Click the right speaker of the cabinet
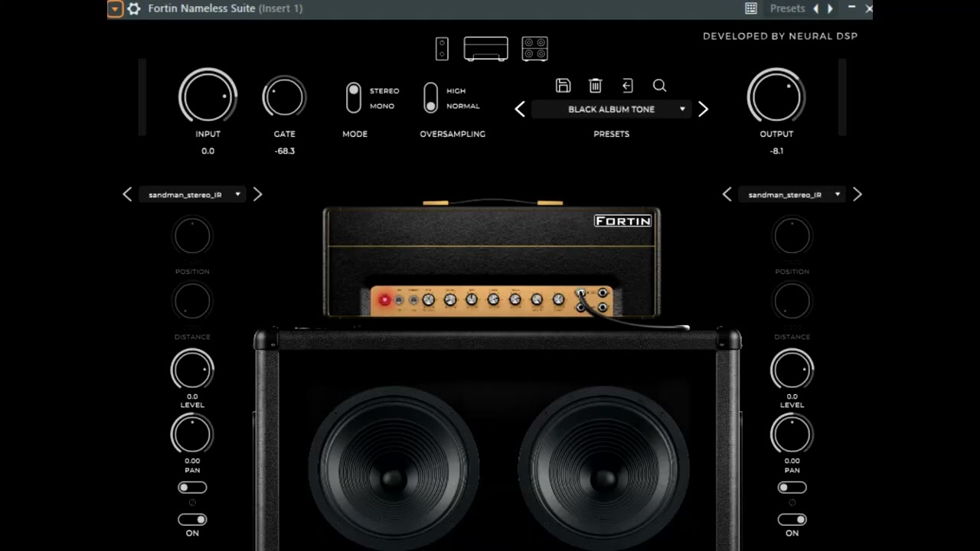The height and width of the screenshot is (551, 980). [x=603, y=468]
